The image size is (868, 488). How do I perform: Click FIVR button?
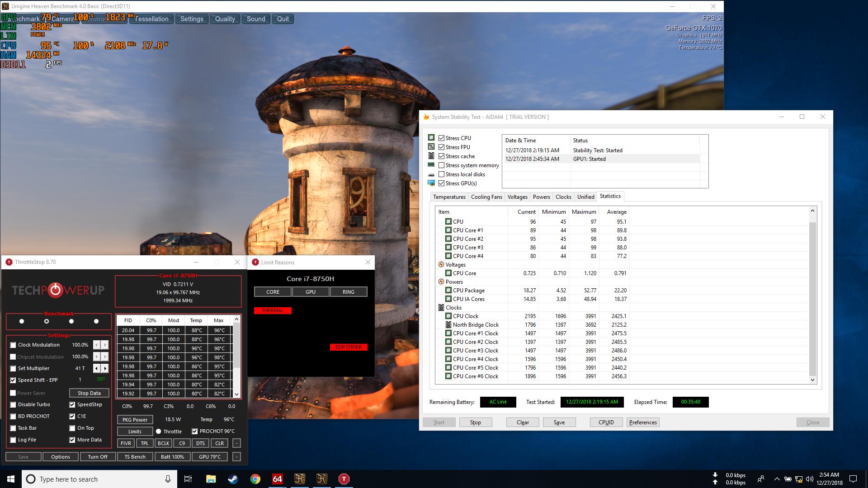coord(126,443)
